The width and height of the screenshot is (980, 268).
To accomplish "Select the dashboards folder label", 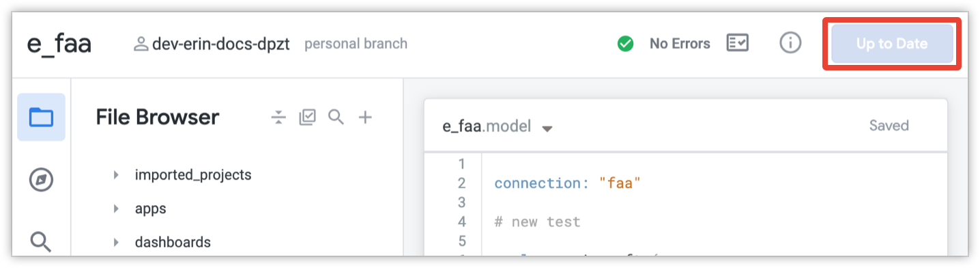I will [x=173, y=242].
